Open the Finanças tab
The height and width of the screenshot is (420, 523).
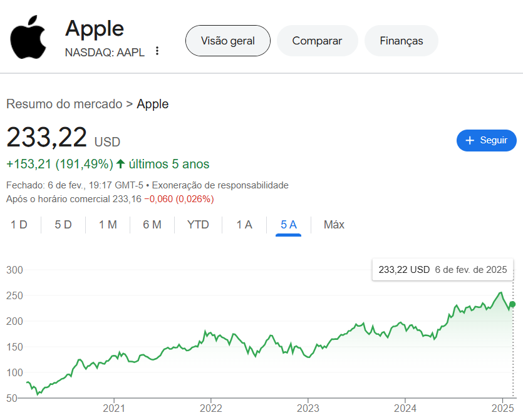[x=401, y=41]
